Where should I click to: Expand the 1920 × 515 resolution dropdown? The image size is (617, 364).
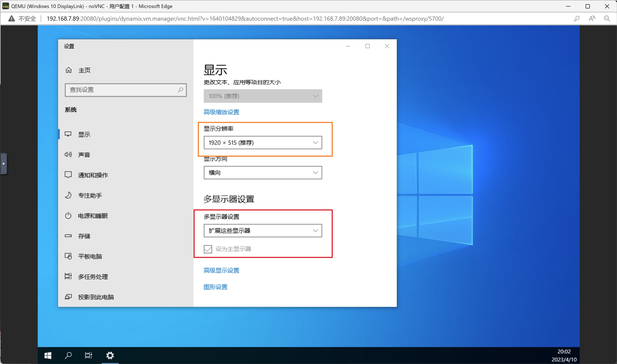tap(263, 143)
